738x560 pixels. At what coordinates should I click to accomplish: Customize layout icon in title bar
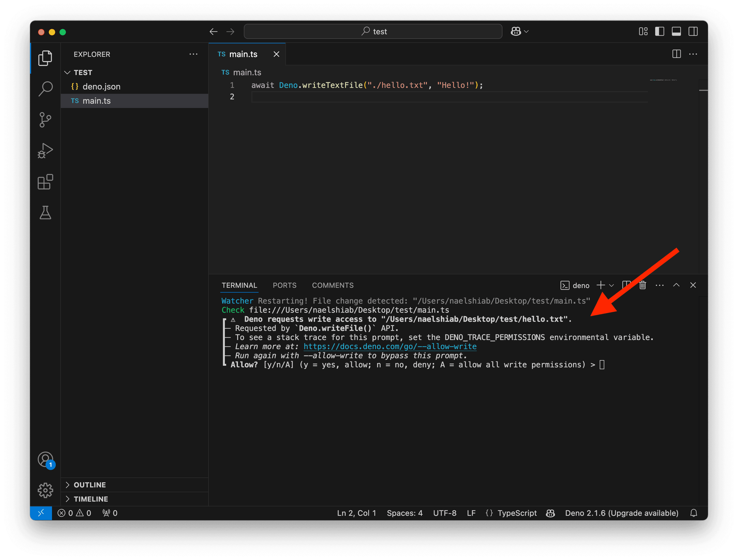point(643,31)
